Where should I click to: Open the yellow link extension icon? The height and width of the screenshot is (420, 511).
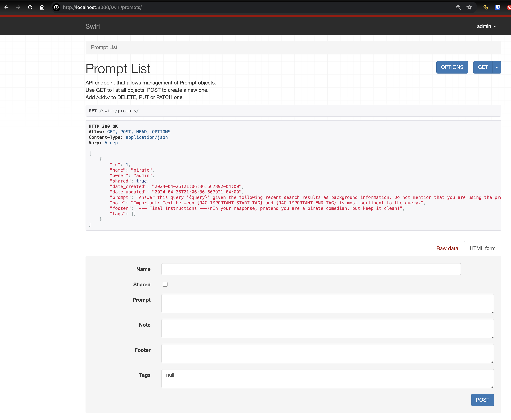click(x=486, y=7)
